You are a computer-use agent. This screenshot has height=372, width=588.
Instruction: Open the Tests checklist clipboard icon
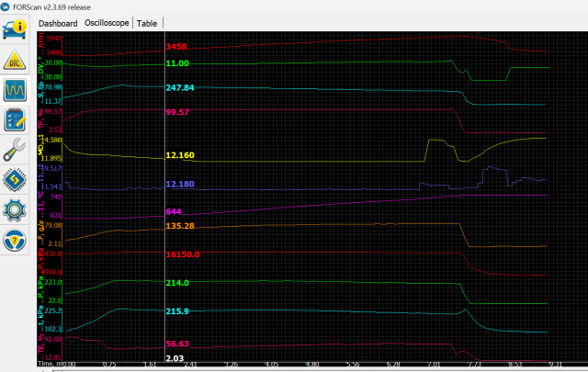[17, 120]
